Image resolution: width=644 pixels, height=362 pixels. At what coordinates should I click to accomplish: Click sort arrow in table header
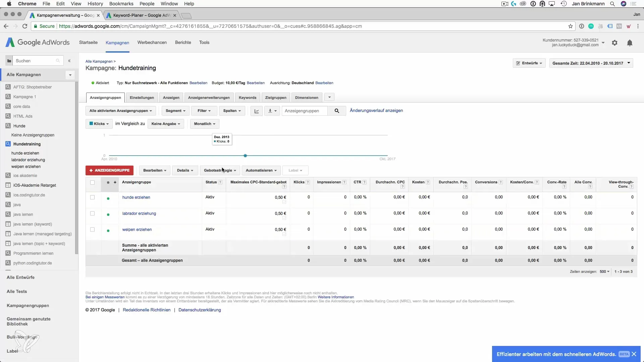[x=115, y=182]
